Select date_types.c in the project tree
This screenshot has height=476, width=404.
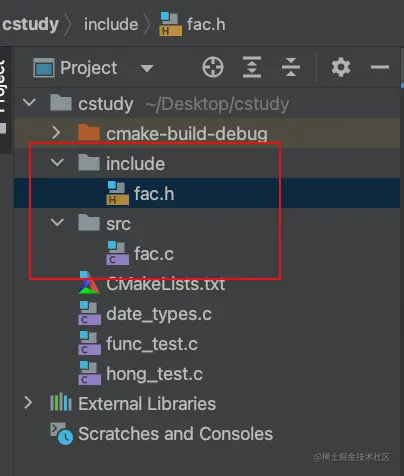pyautogui.click(x=159, y=314)
